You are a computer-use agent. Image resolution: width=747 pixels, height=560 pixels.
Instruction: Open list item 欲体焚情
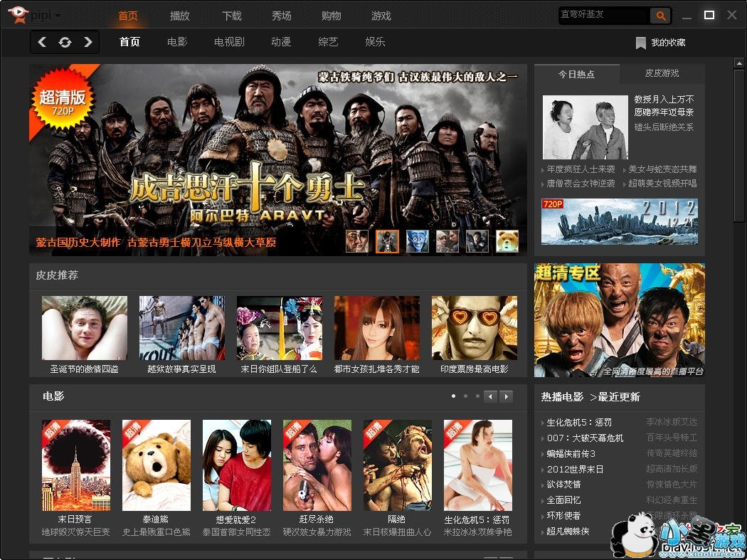(563, 485)
